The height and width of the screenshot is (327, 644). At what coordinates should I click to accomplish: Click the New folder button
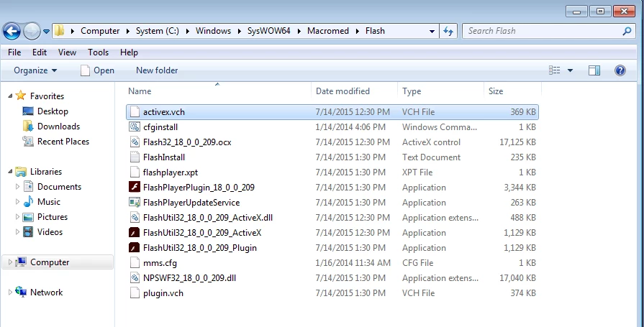tap(157, 70)
